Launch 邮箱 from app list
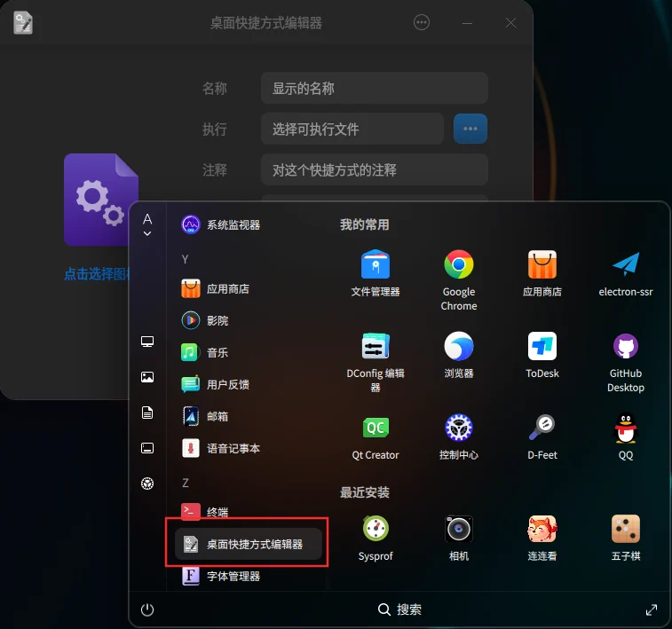672x629 pixels. coord(249,416)
